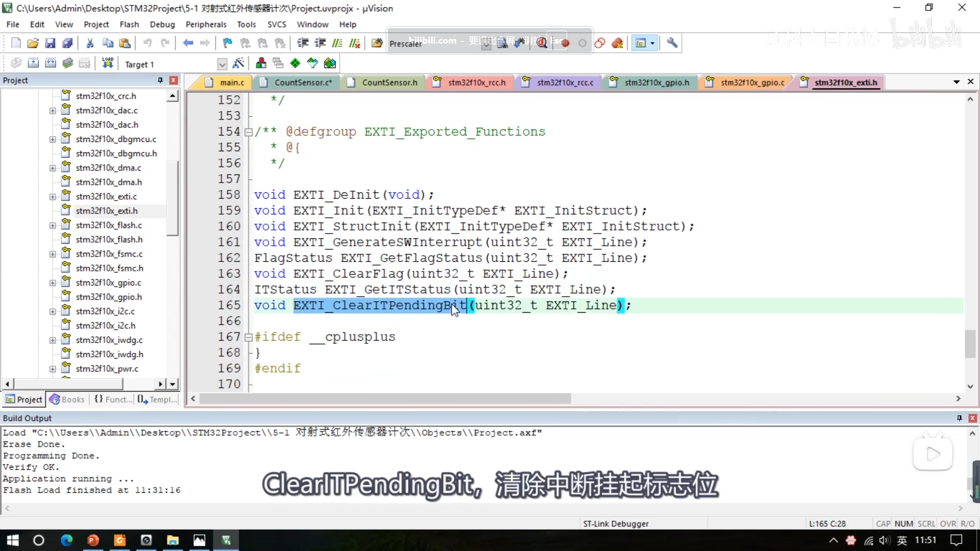The width and height of the screenshot is (980, 551).
Task: Click the Save All files icon
Action: tap(67, 43)
